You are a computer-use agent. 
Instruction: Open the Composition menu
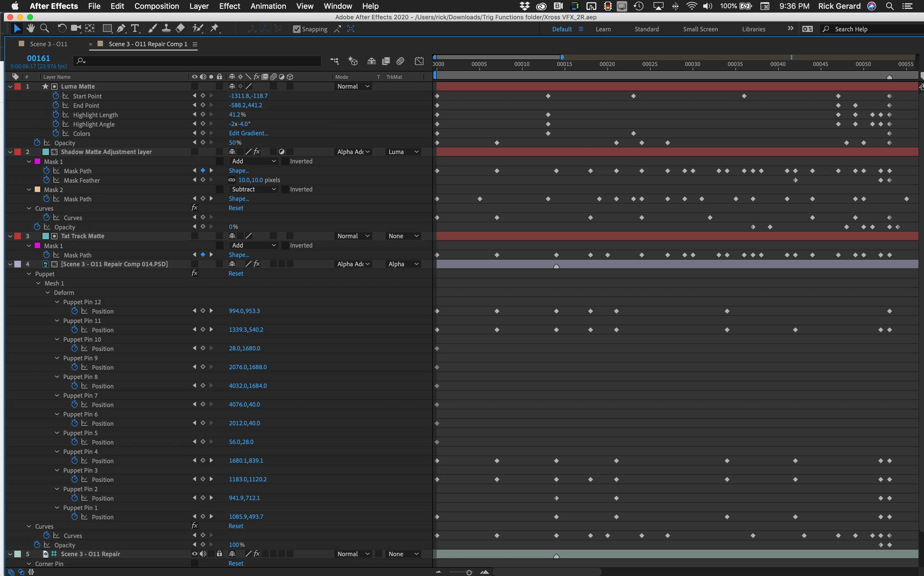(156, 6)
